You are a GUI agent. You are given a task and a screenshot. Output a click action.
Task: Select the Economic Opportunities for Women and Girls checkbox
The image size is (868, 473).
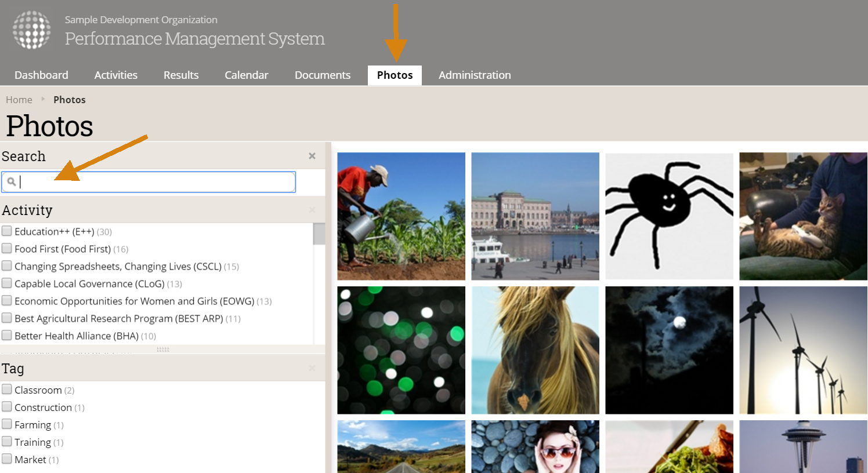[7, 301]
